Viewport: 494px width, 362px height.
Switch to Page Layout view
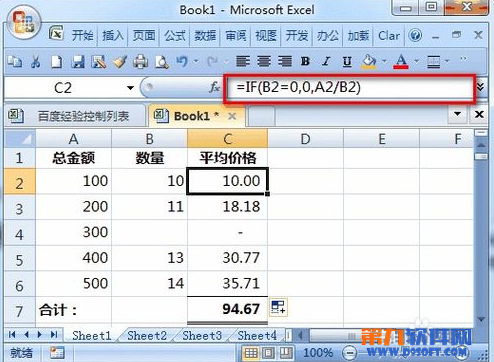tap(269, 353)
